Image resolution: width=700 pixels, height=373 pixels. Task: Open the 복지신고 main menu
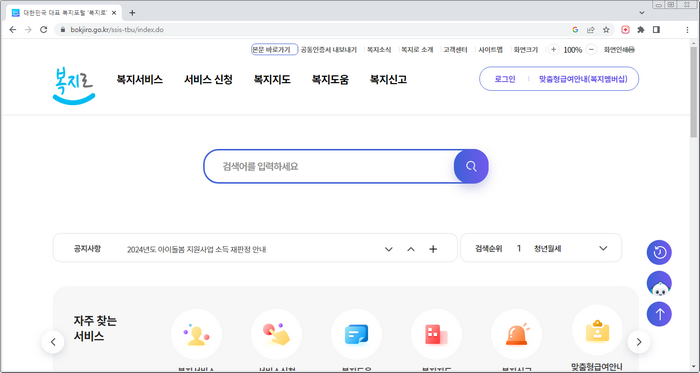click(x=388, y=80)
